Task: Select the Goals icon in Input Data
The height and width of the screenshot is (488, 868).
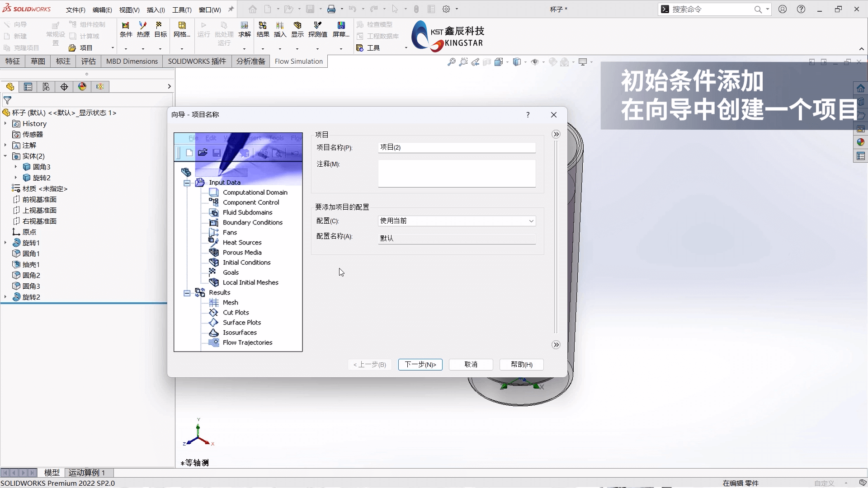Action: pyautogui.click(x=213, y=272)
